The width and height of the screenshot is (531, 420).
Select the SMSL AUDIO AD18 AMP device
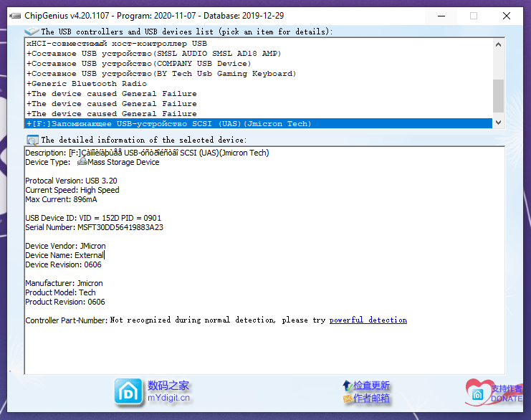pyautogui.click(x=259, y=54)
